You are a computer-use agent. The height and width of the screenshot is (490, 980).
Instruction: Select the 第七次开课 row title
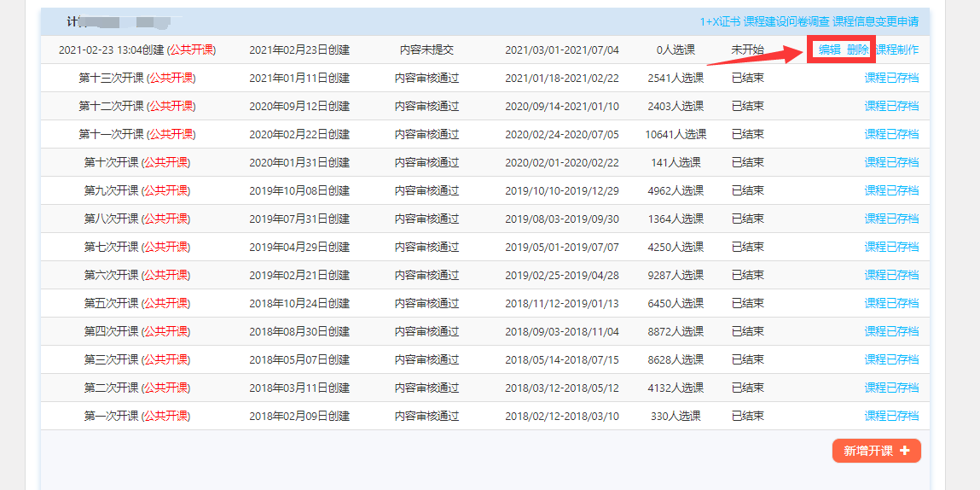coord(136,248)
